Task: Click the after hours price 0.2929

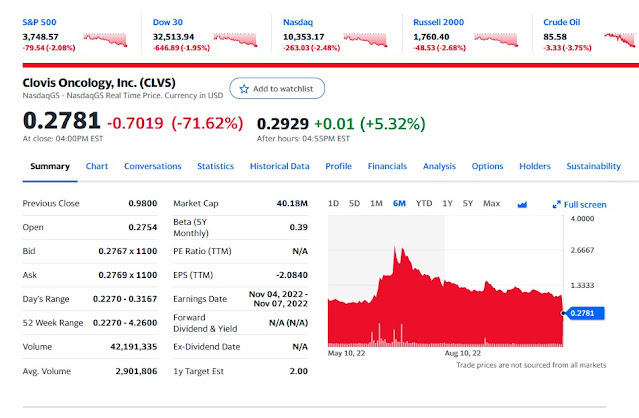Action: pyautogui.click(x=283, y=123)
